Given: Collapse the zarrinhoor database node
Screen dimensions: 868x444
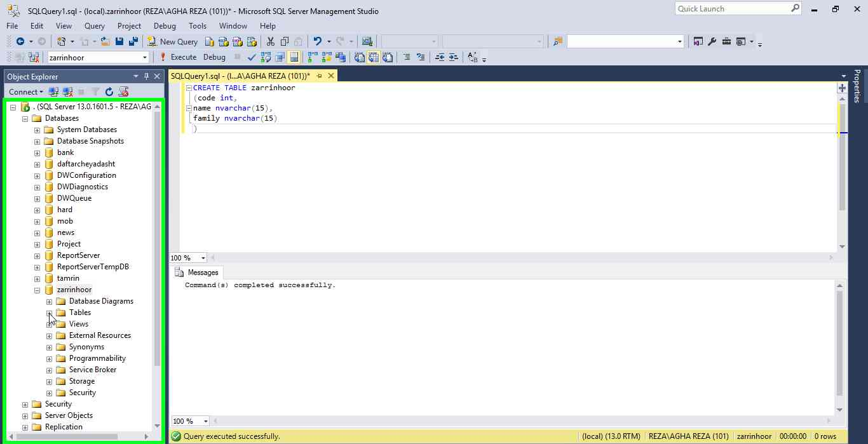Looking at the screenshot, I should click(x=37, y=290).
